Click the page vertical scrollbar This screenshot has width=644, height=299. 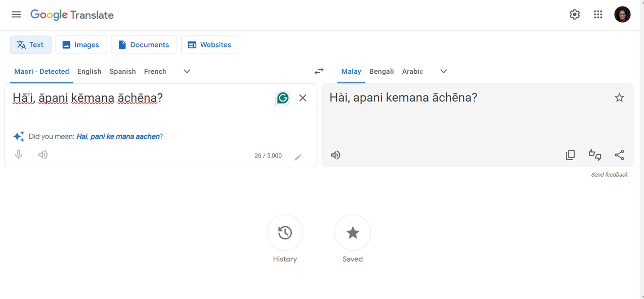pos(641,149)
